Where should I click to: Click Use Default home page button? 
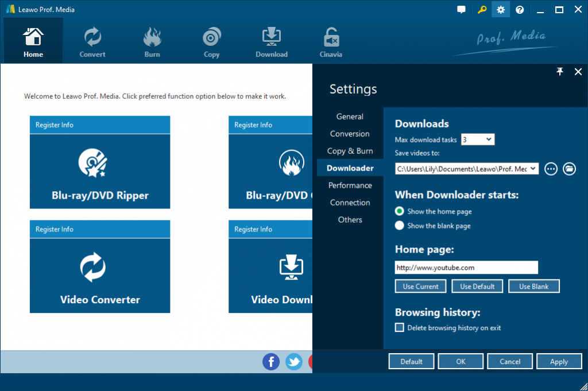477,286
